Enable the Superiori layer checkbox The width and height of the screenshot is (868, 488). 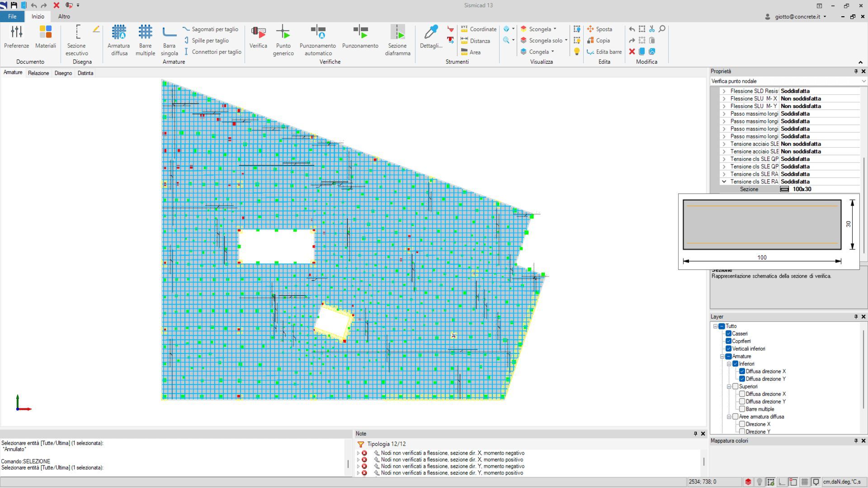coord(735,386)
